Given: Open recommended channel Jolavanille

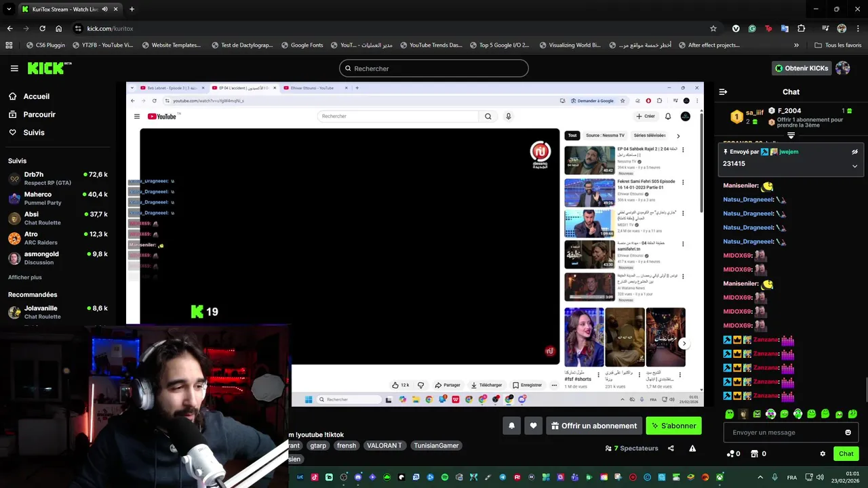Looking at the screenshot, I should coord(58,312).
